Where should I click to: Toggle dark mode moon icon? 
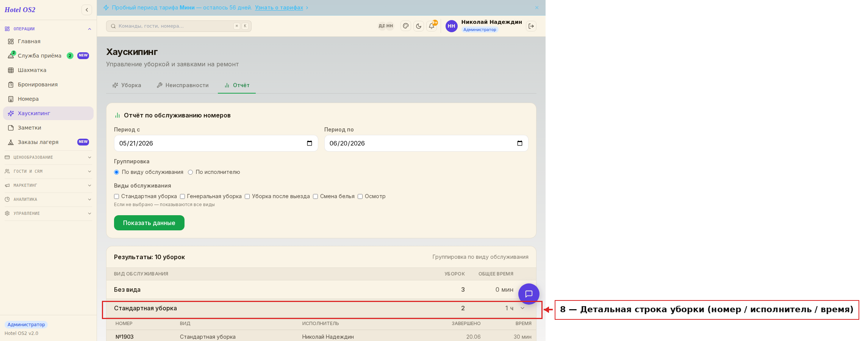coord(419,26)
